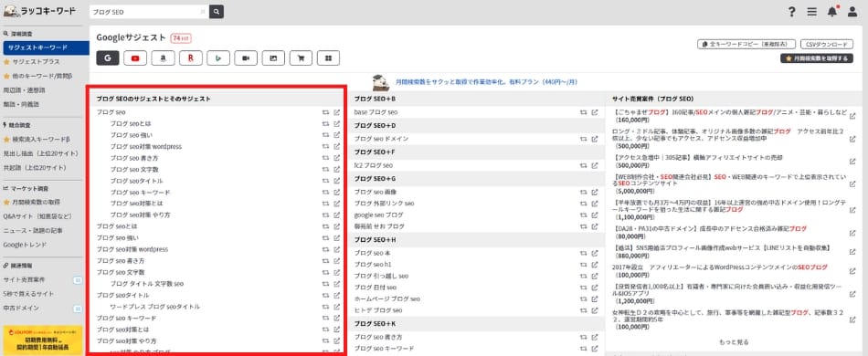The image size is (868, 356).
Task: Open 共起語(上位20サイト) in the sidebar
Action: click(x=35, y=167)
